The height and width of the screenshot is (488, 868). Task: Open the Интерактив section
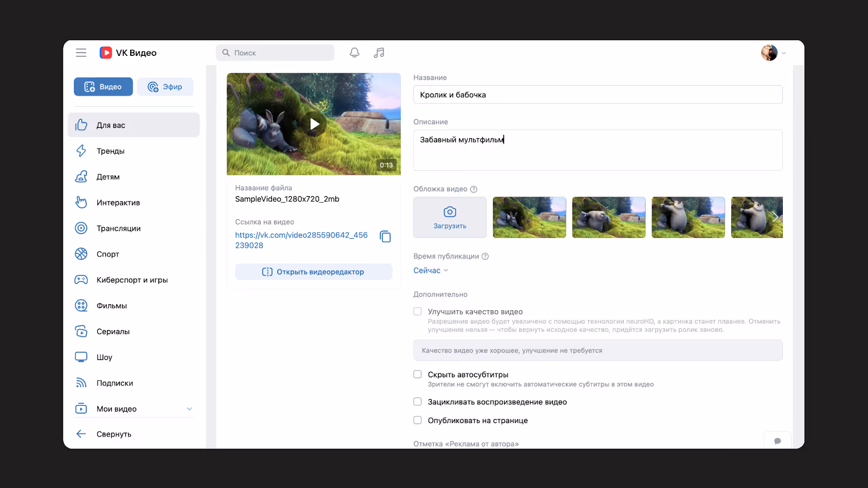134,202
